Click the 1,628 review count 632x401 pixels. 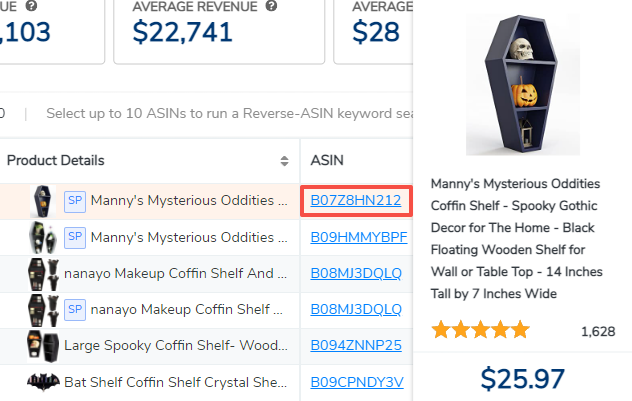pyautogui.click(x=597, y=331)
